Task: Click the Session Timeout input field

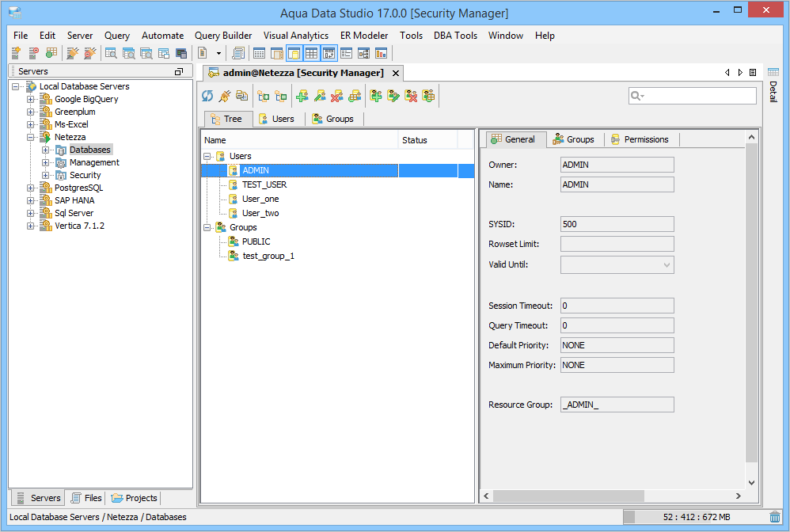Action: (x=617, y=306)
